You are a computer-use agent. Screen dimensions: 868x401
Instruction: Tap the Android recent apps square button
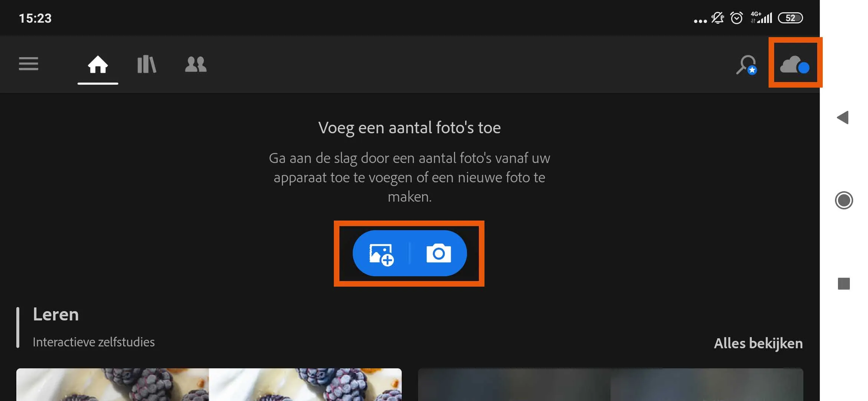point(844,284)
